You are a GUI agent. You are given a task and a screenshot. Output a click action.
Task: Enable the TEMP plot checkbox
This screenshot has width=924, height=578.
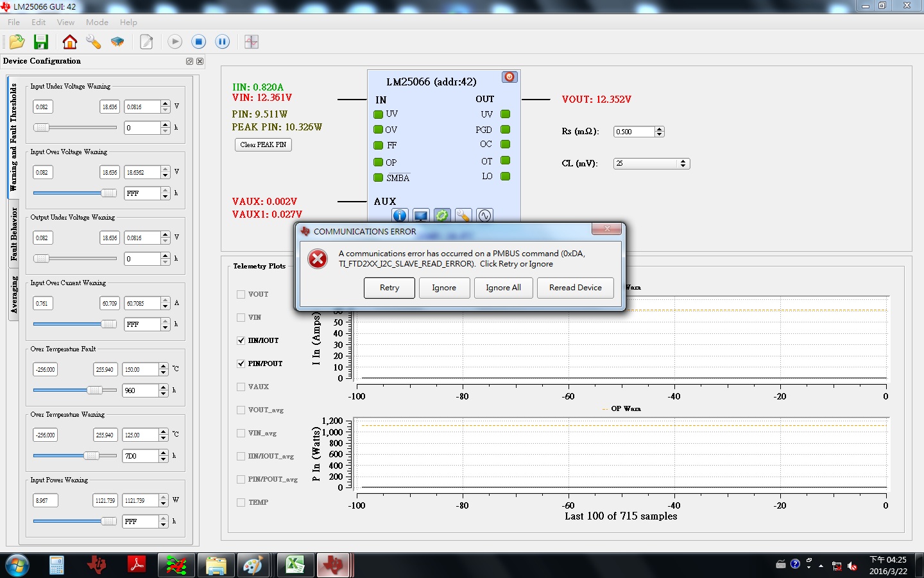tap(241, 502)
